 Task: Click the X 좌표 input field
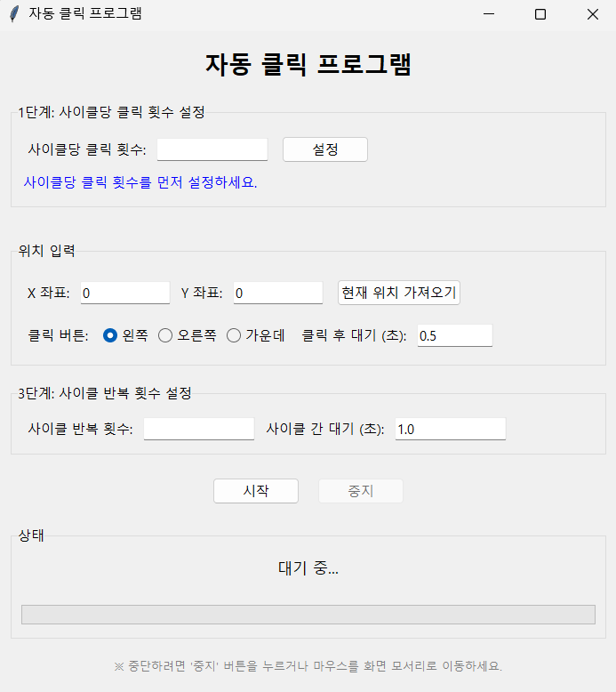click(124, 293)
